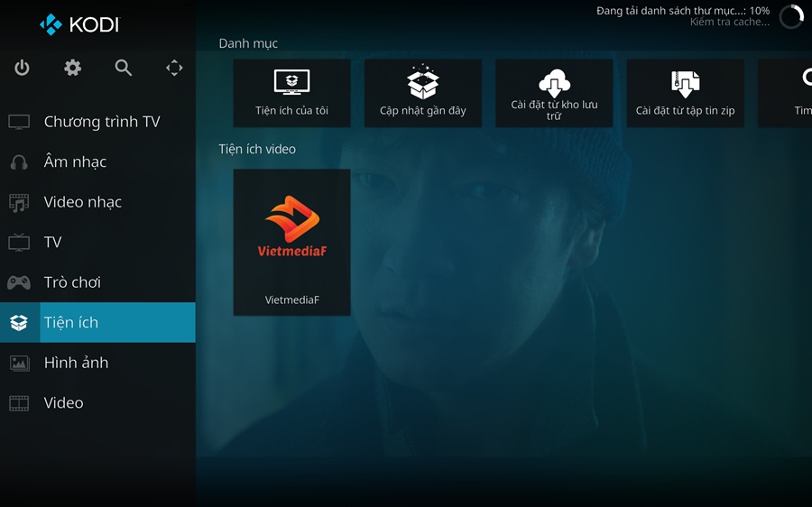Launch VietmediaF add-on caption
This screenshot has width=812, height=507.
click(292, 300)
